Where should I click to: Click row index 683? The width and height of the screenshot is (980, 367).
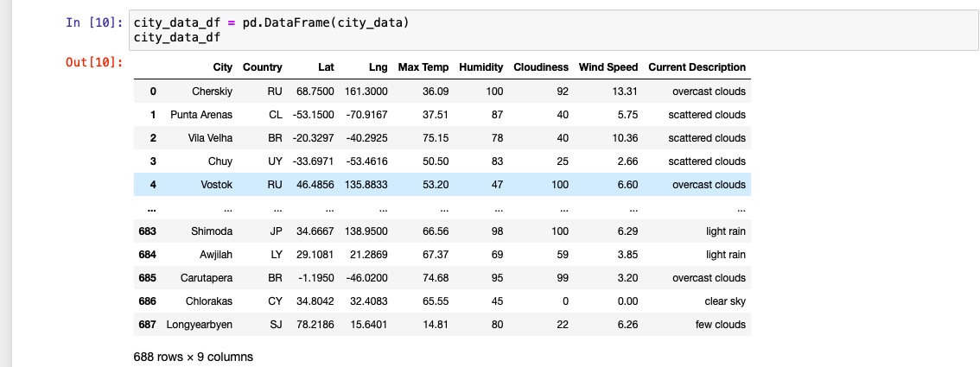[x=148, y=231]
